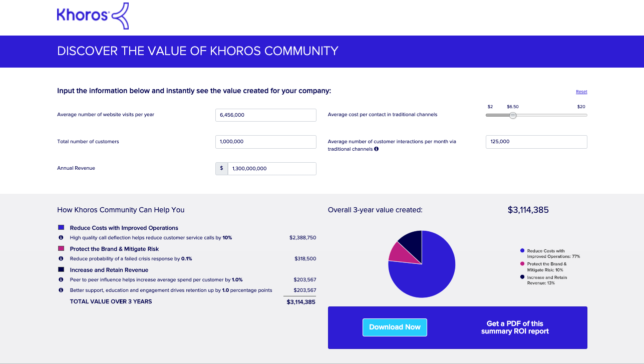This screenshot has height=364, width=644.
Task: Click the Reset link
Action: click(581, 92)
